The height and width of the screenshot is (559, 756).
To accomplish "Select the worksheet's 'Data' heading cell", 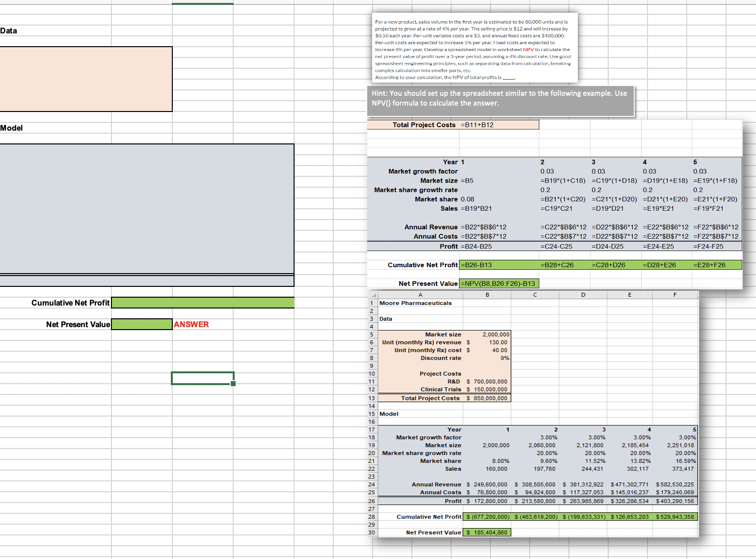I will coord(9,31).
